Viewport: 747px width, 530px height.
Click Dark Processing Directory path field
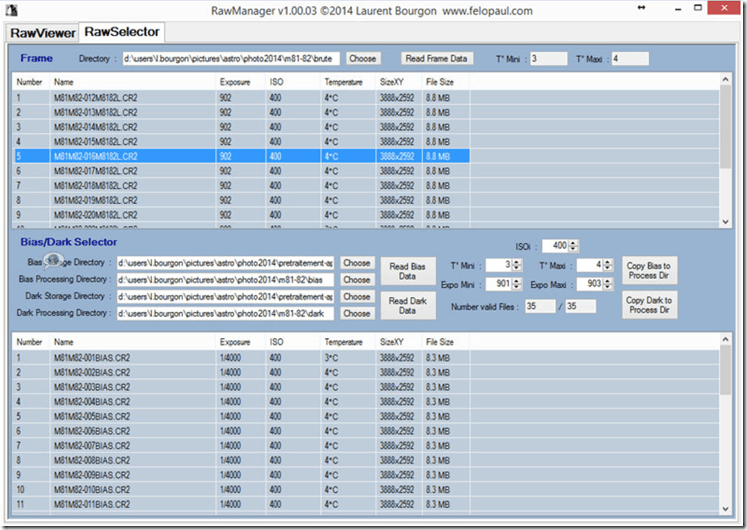coord(225,313)
